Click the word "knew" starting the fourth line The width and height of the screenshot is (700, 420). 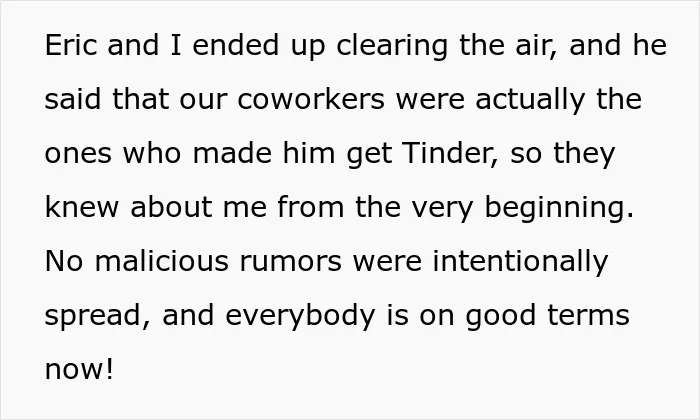82,207
